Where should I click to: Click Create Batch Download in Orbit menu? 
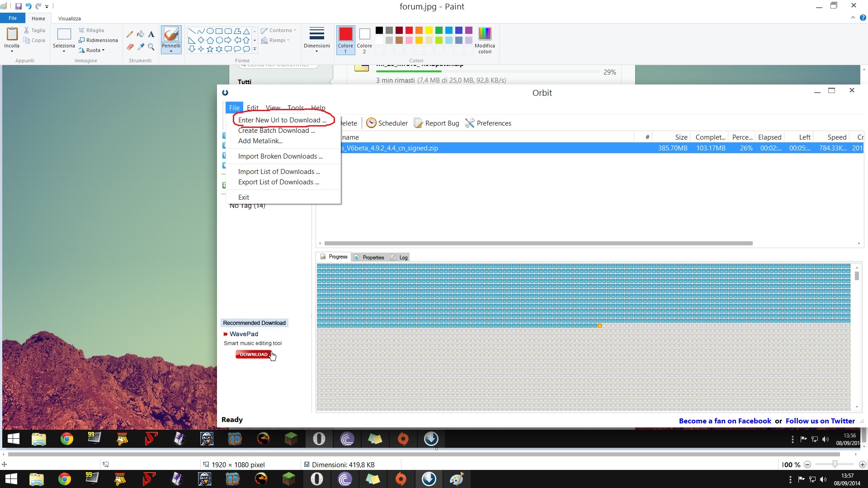276,131
